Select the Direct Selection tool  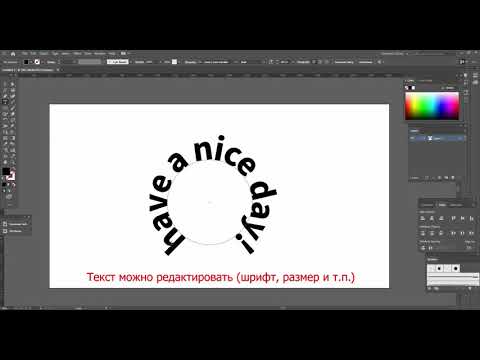(x=12, y=84)
